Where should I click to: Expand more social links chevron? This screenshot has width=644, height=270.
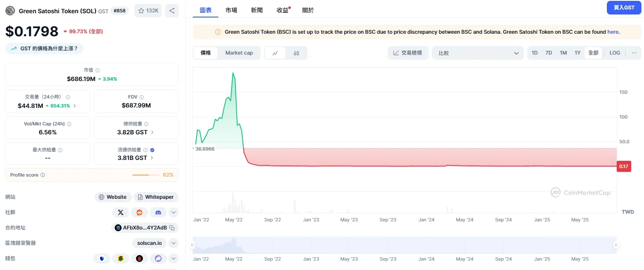[x=174, y=212]
